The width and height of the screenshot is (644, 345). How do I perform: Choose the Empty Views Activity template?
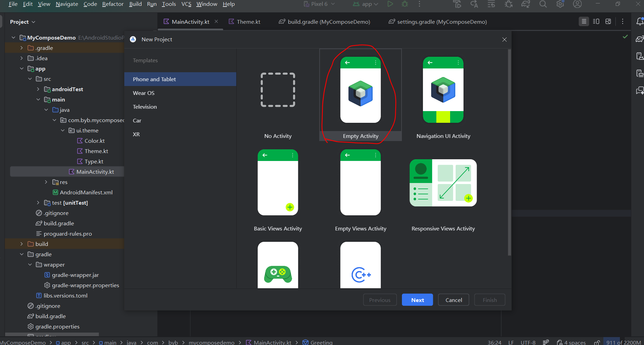(361, 187)
